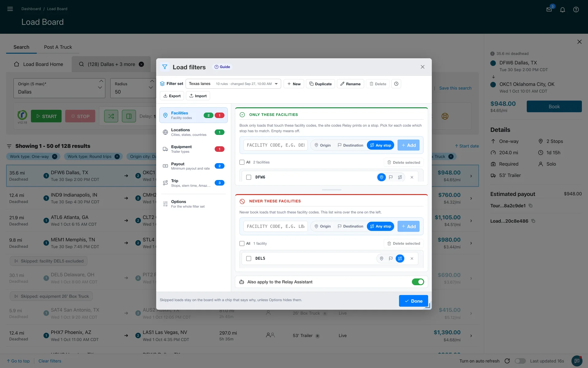Click the Done button
Image resolution: width=588 pixels, height=368 pixels.
(x=413, y=301)
